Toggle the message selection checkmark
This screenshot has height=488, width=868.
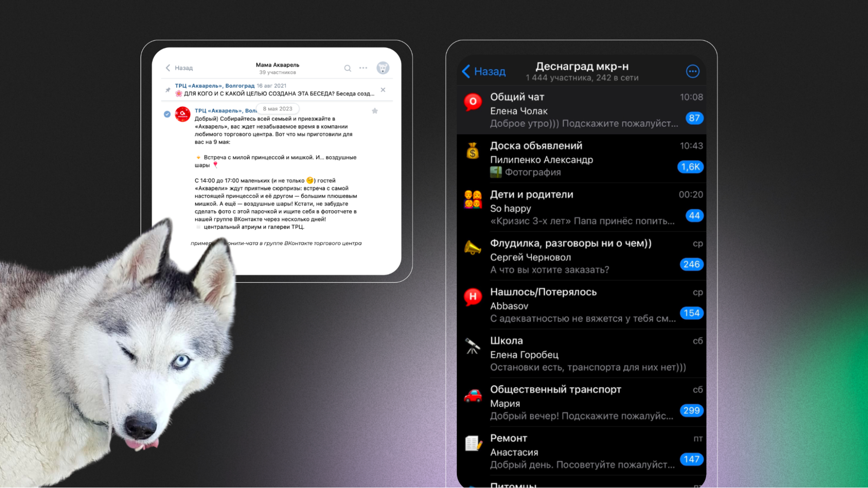pos(167,114)
